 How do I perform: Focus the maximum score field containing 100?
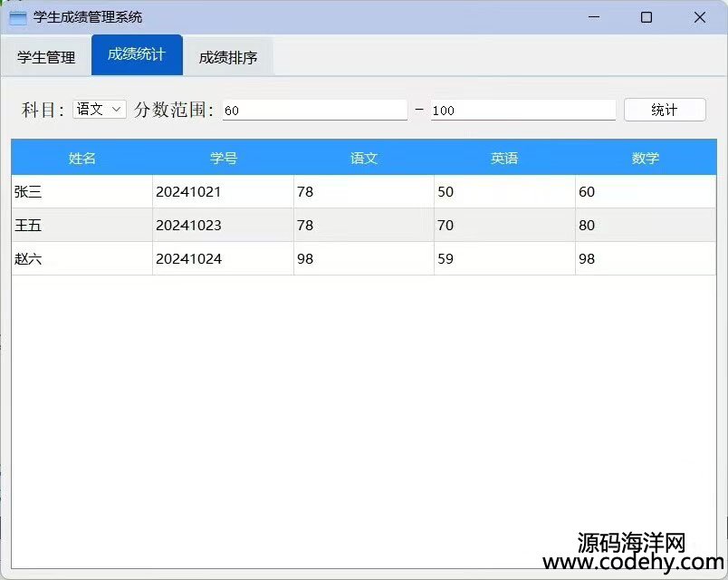pos(522,110)
